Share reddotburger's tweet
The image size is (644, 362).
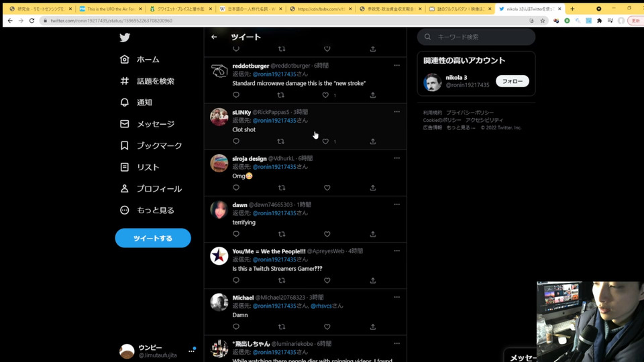372,95
